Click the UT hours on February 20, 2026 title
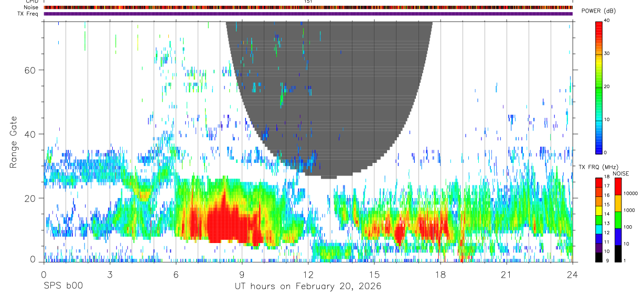The width and height of the screenshot is (644, 297). (x=308, y=287)
